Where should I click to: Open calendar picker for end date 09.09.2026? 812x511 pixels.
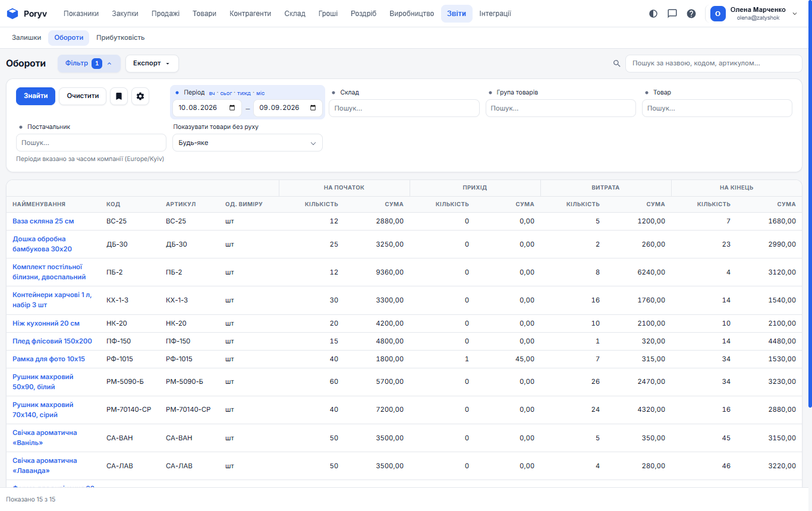313,108
